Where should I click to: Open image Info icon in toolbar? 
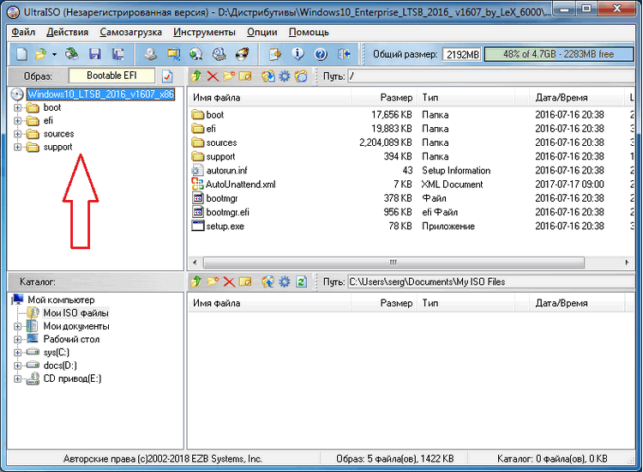click(298, 54)
